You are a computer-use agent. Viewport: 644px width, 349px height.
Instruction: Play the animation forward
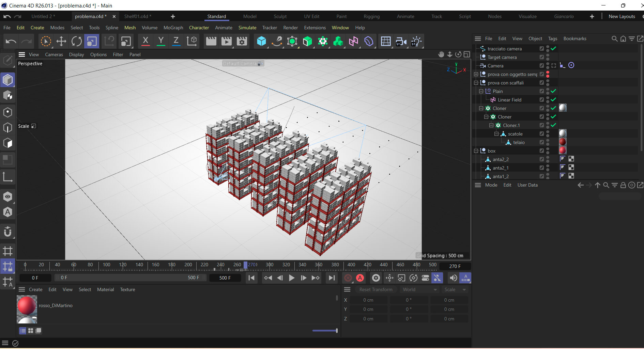292,278
